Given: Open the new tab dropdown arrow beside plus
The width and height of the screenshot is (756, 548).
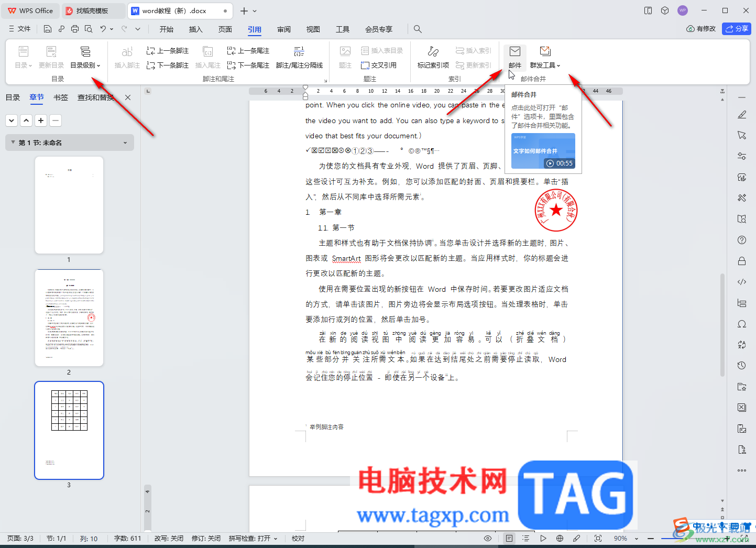Looking at the screenshot, I should tap(255, 10).
